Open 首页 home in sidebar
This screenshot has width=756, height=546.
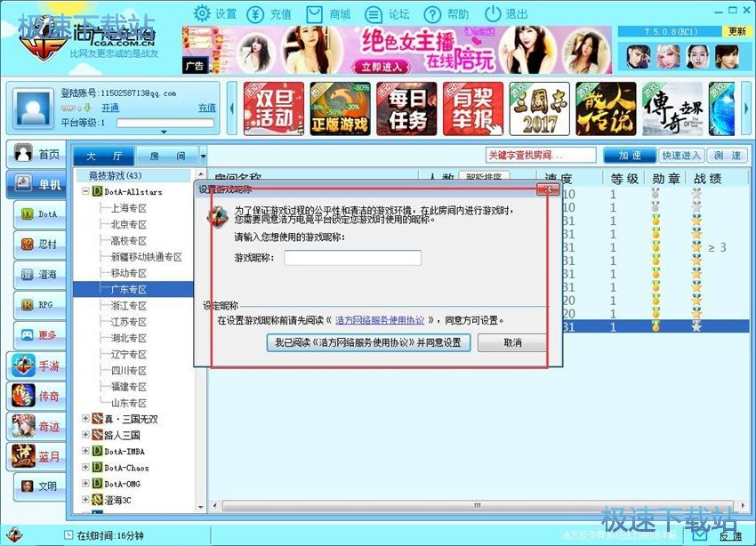36,154
